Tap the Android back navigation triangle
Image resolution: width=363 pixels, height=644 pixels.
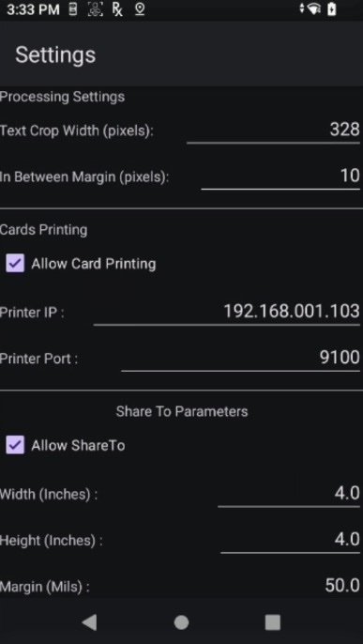pyautogui.click(x=89, y=622)
